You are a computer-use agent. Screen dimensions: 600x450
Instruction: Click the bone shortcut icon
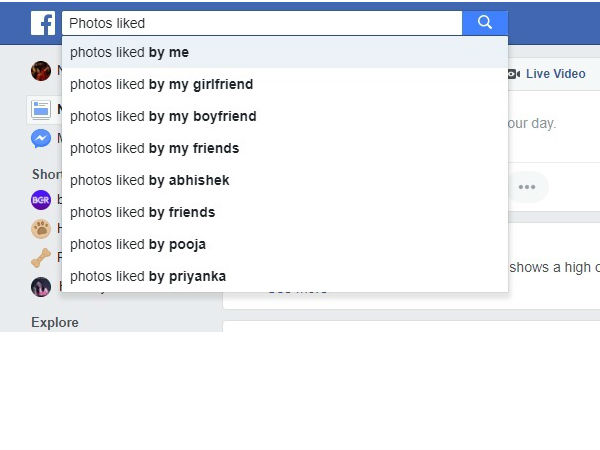[41, 258]
